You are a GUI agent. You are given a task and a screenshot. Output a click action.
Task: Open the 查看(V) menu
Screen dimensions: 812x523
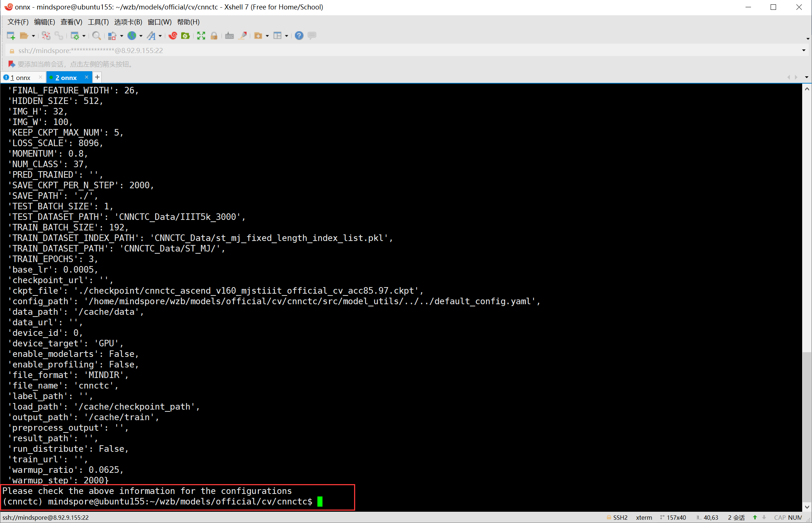pyautogui.click(x=72, y=22)
